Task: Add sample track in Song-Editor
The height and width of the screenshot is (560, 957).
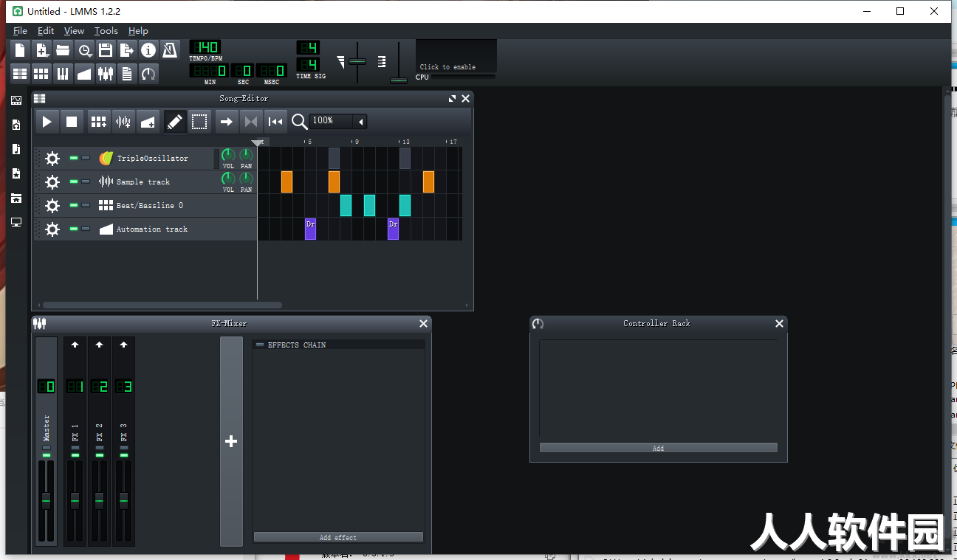Action: [123, 122]
